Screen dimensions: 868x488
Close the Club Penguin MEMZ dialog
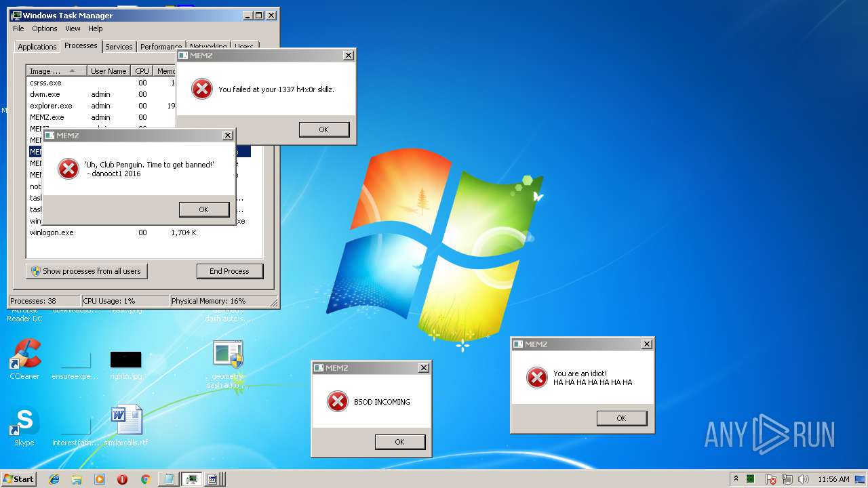(x=228, y=136)
